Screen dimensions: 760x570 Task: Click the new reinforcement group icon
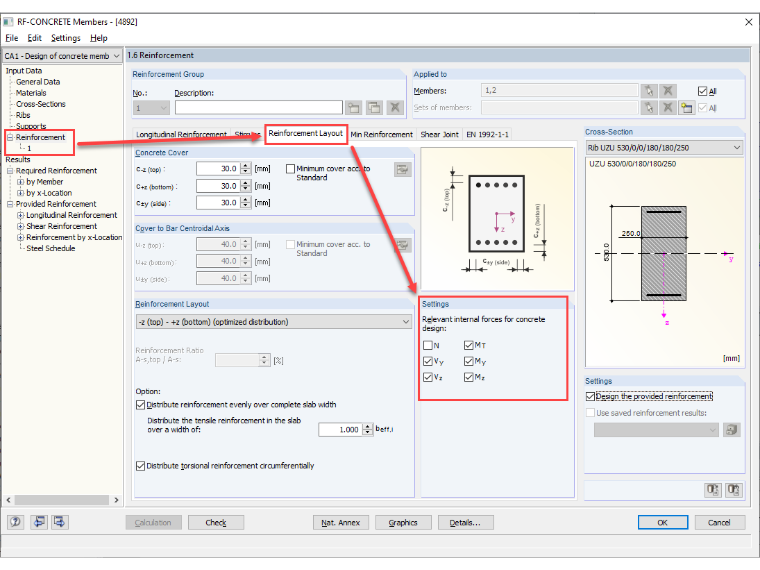354,108
